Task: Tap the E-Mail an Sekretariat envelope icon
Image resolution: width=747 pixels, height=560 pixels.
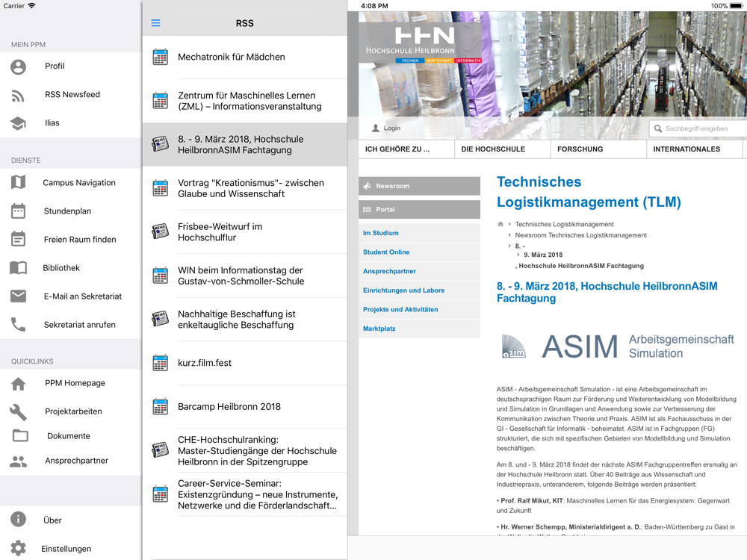Action: pos(18,296)
